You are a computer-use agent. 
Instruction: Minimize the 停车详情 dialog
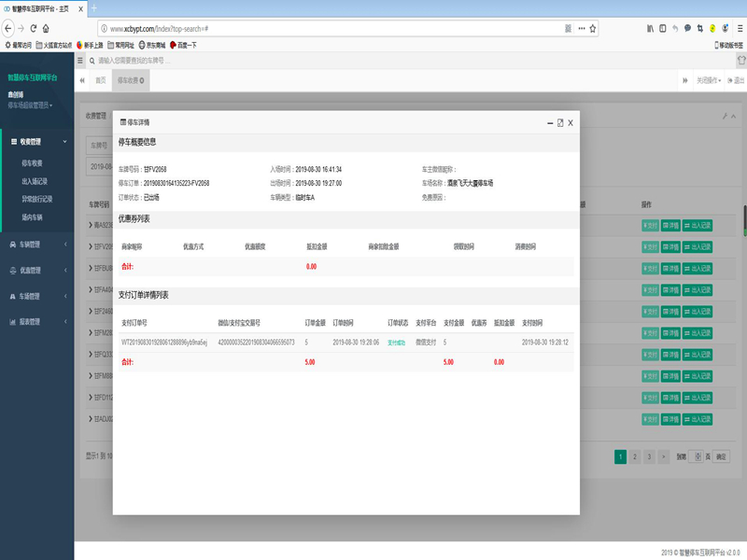click(549, 122)
